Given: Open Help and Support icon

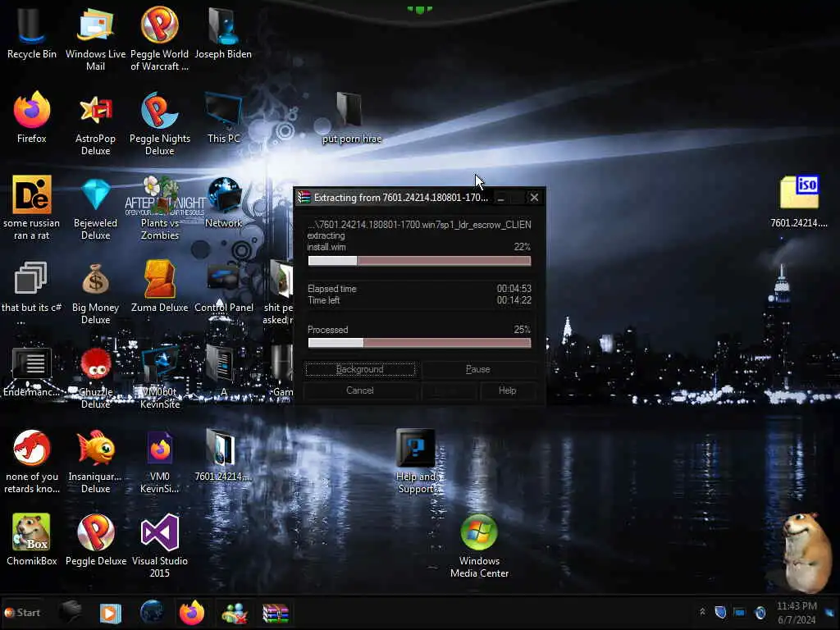Looking at the screenshot, I should point(416,462).
